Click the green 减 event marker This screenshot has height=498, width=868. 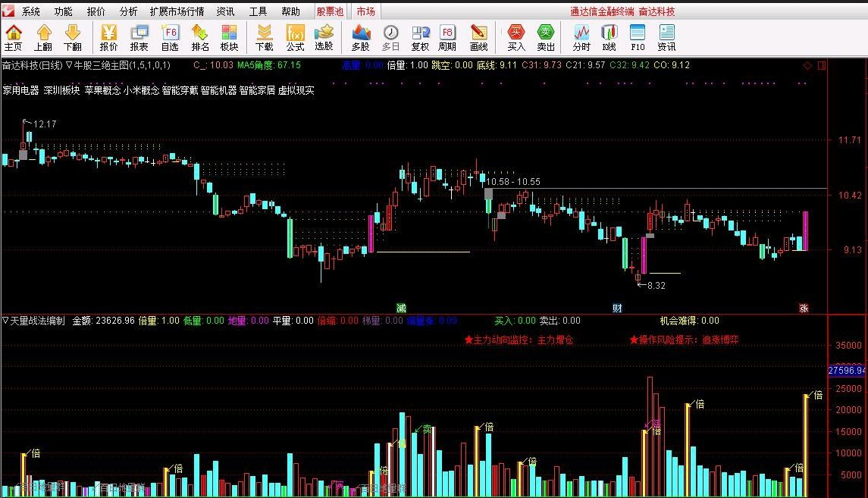(401, 309)
